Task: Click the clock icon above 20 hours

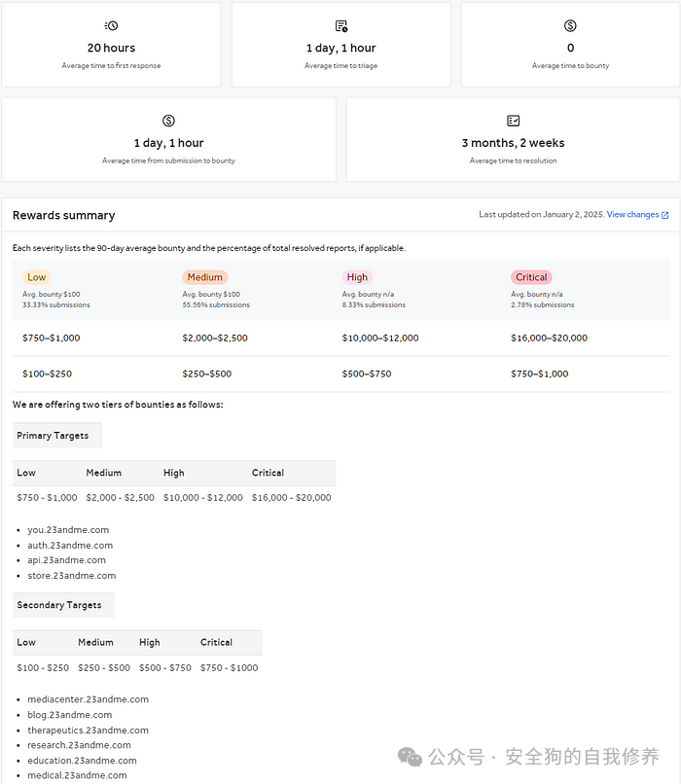Action: (x=111, y=25)
